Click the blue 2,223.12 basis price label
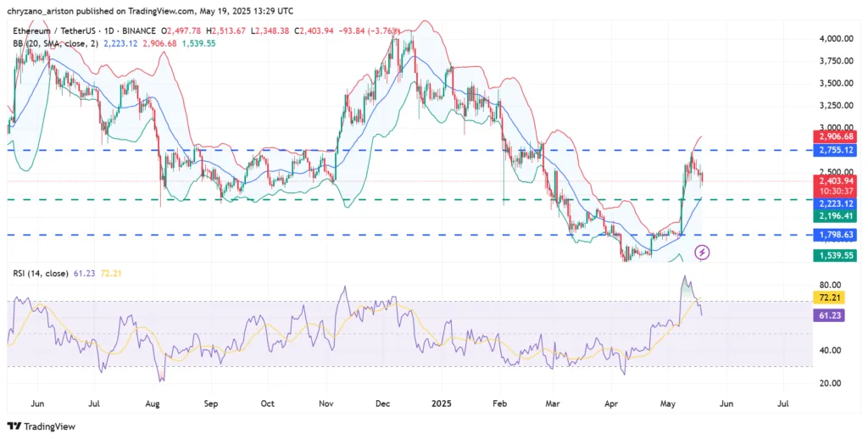Image resolution: width=868 pixels, height=439 pixels. tap(834, 204)
